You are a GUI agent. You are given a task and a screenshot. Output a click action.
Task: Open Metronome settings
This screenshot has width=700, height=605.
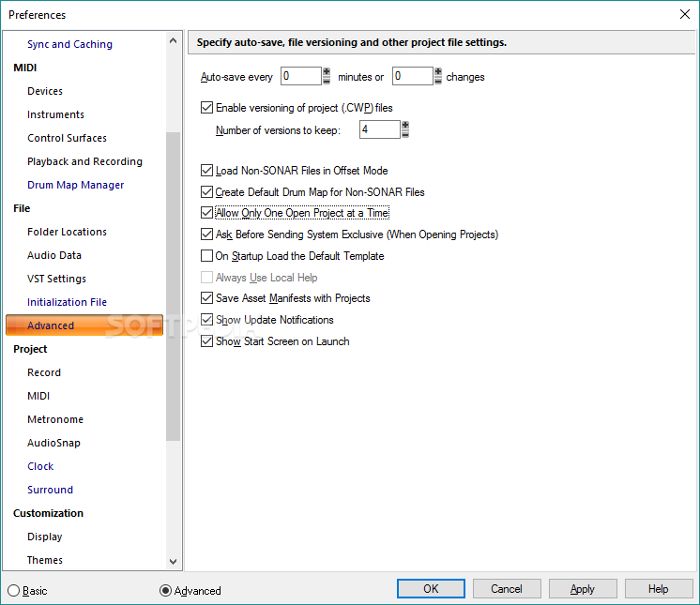55,419
